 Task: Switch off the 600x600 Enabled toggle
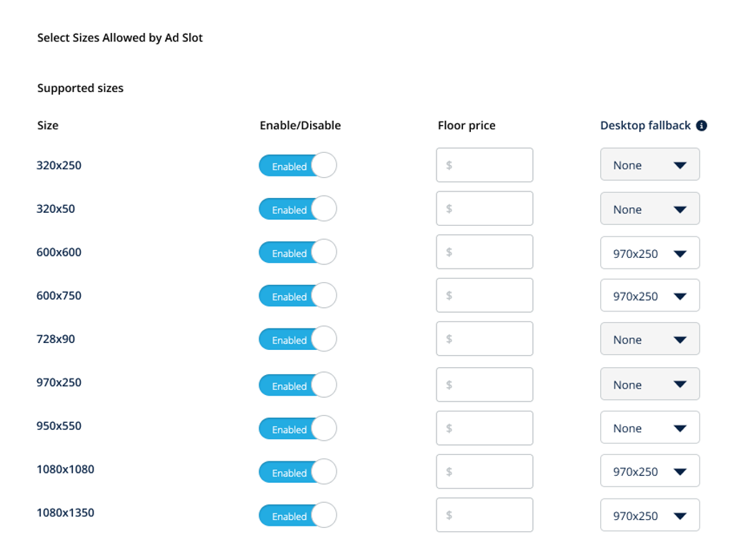297,253
